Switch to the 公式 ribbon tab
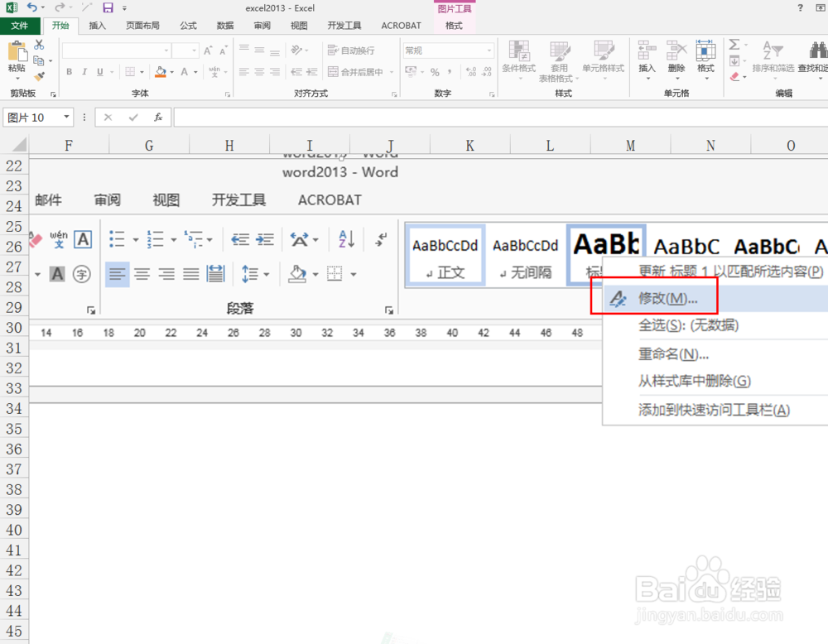 click(x=188, y=26)
